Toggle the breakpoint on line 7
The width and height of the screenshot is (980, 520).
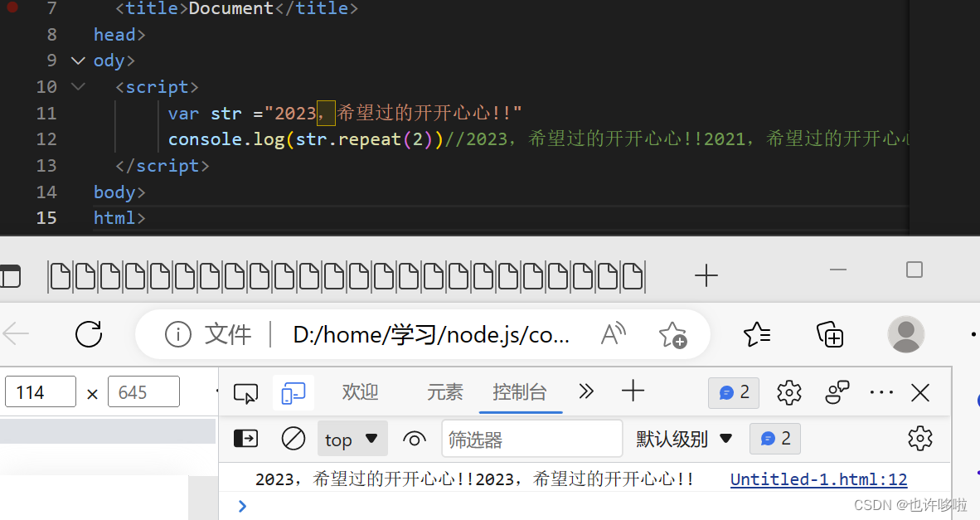click(12, 7)
